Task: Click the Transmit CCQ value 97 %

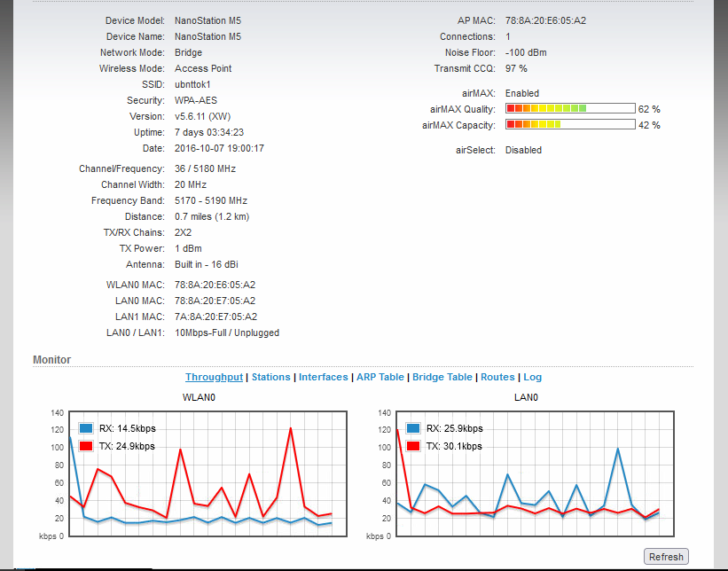Action: pyautogui.click(x=516, y=68)
